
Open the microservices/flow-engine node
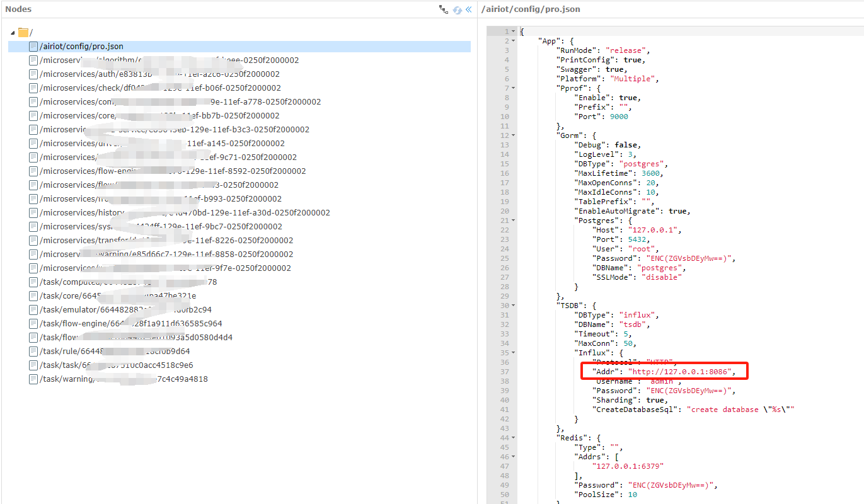(173, 171)
